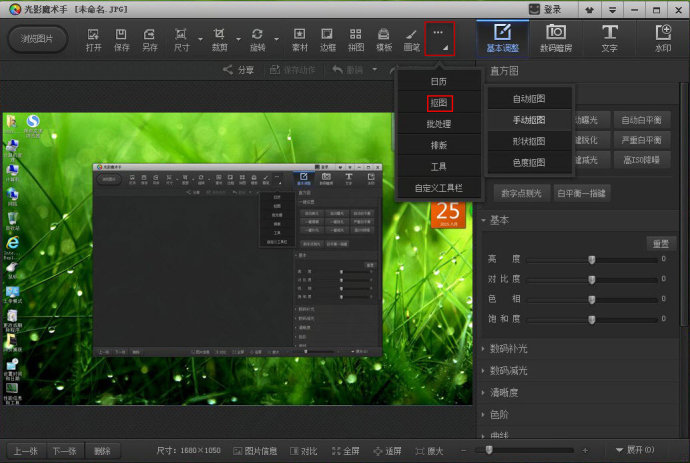Open the 拼图 (Collage) tool

tap(356, 38)
